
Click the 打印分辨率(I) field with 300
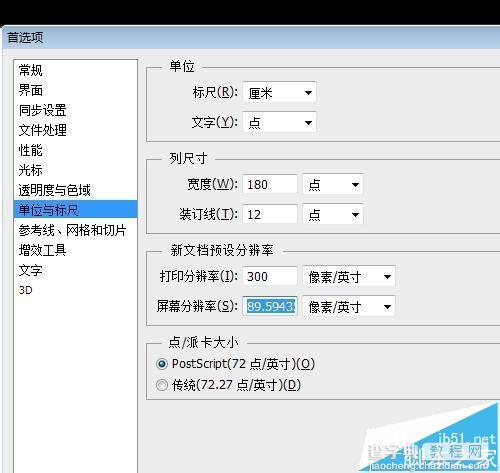point(270,276)
